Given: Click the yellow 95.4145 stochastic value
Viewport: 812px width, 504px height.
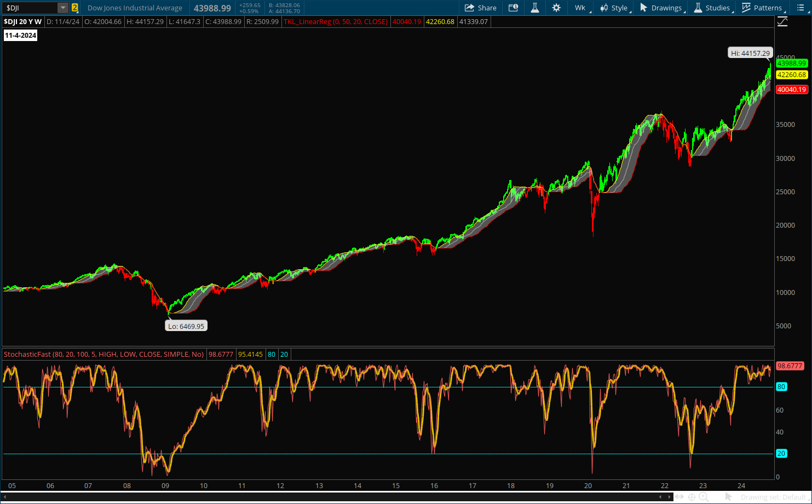Looking at the screenshot, I should [250, 355].
